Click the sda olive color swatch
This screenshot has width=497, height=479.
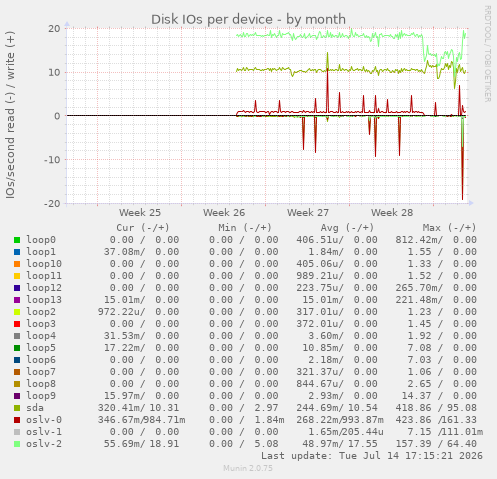(17, 408)
